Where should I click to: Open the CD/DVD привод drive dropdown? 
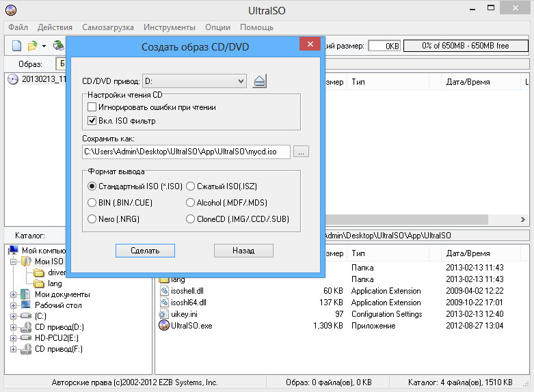[194, 81]
